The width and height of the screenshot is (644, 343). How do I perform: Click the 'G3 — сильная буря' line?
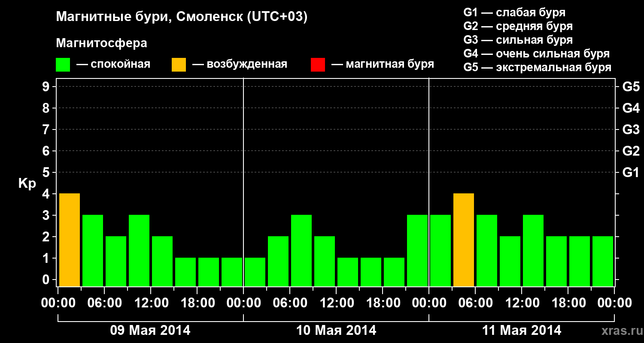pos(518,40)
